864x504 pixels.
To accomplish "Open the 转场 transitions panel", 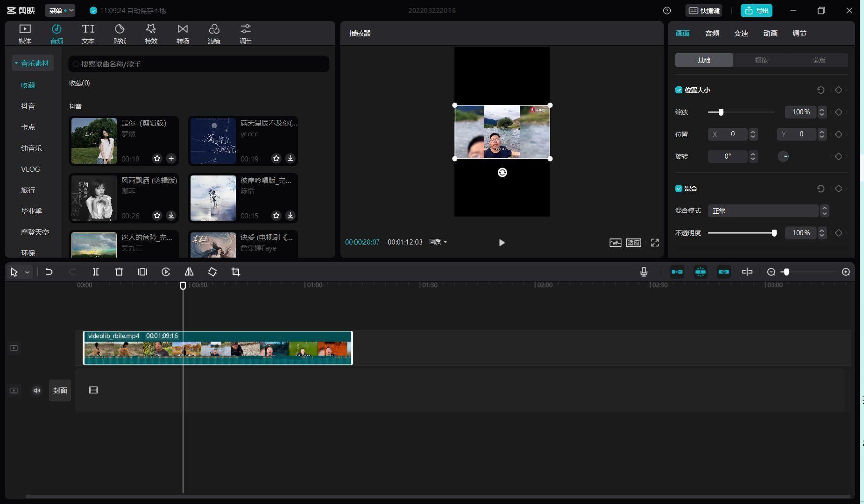I will click(183, 34).
